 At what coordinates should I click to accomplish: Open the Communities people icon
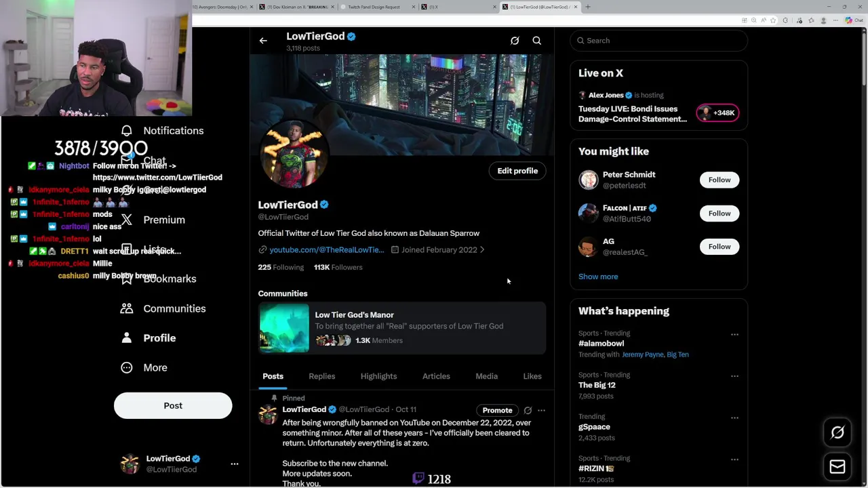(127, 308)
